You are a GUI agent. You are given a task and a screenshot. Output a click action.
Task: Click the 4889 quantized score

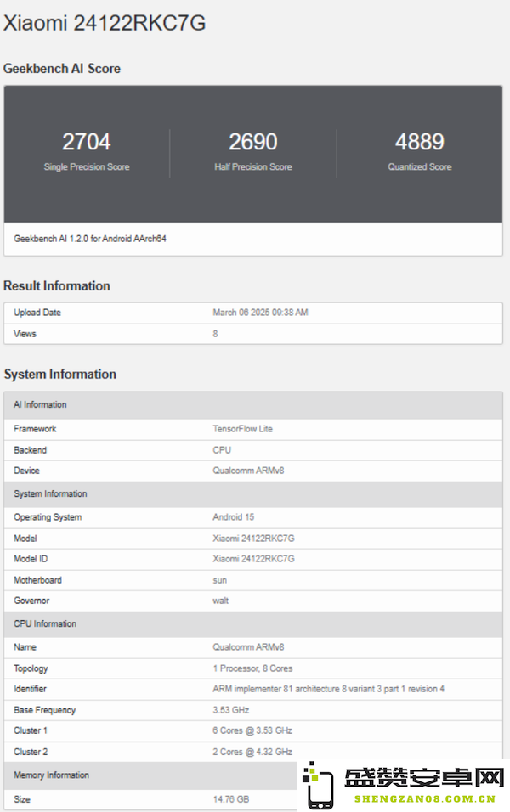[x=419, y=142]
